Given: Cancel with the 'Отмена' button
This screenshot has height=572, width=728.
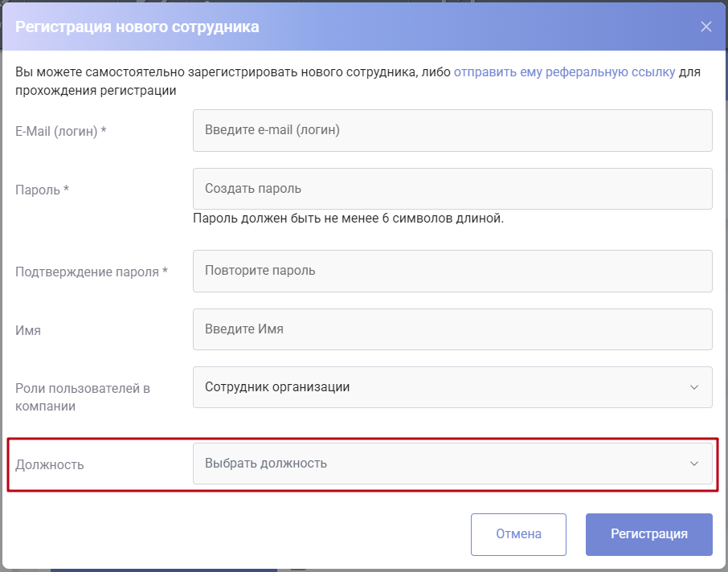Looking at the screenshot, I should pyautogui.click(x=518, y=534).
